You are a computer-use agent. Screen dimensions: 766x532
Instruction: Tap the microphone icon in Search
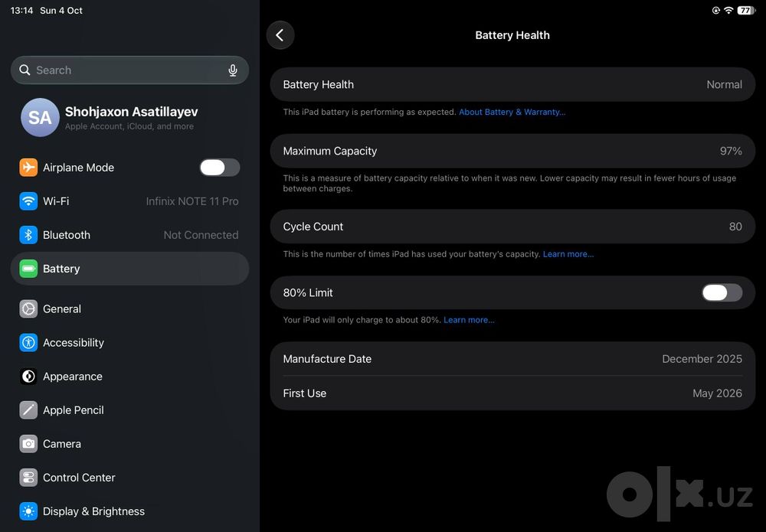click(x=233, y=70)
